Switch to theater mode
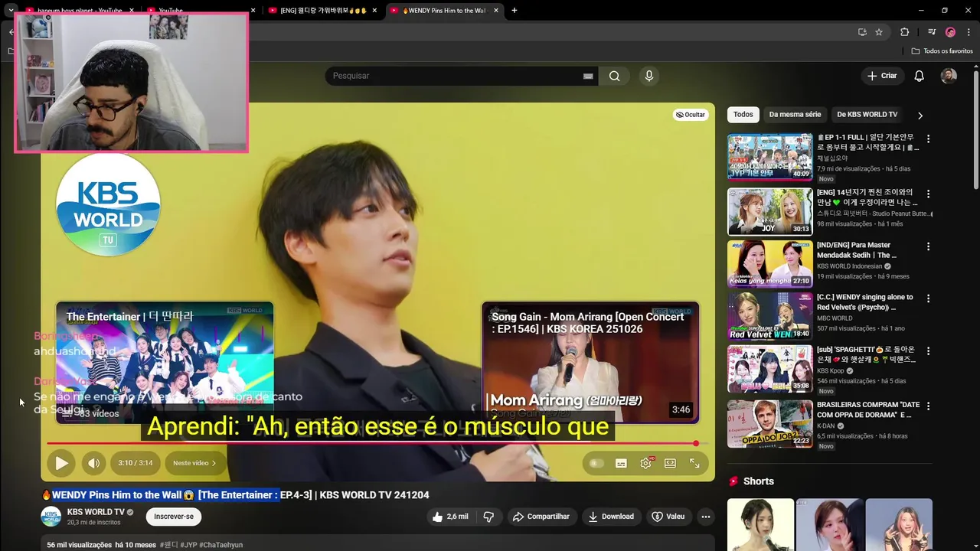 click(670, 463)
